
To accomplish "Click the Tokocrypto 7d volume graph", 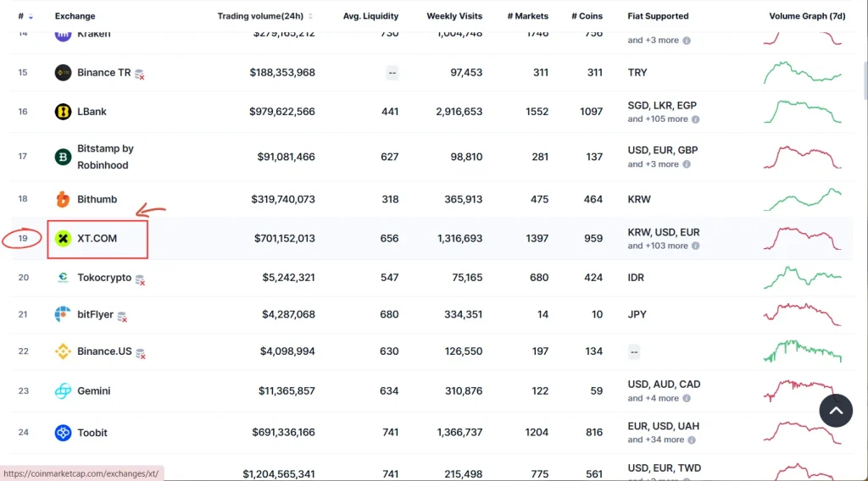I will click(x=803, y=278).
